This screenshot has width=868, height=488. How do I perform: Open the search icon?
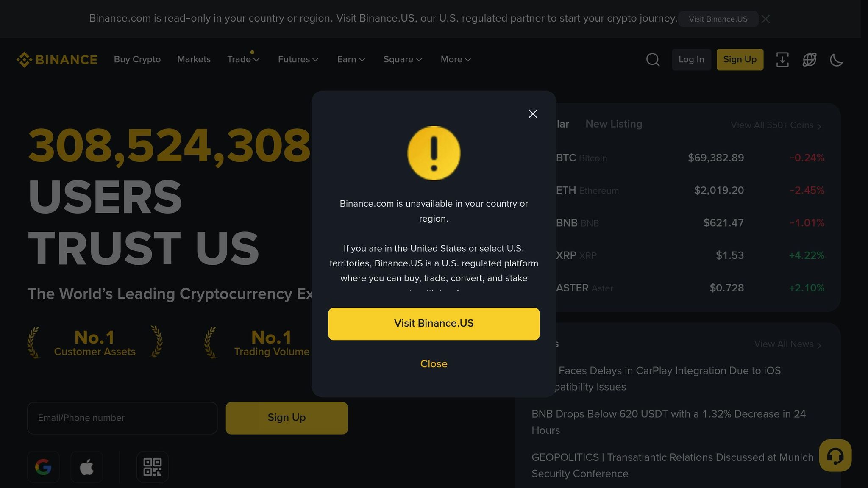(x=653, y=60)
